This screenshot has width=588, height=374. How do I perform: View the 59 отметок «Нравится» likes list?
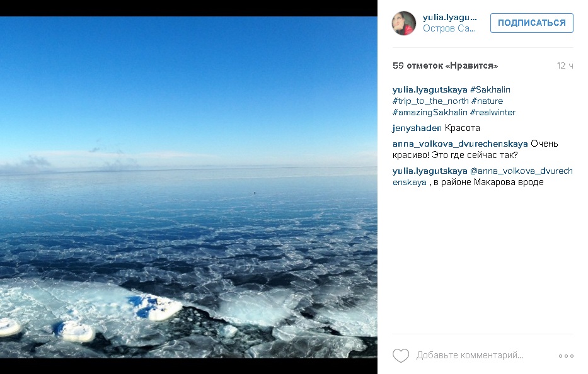tap(445, 65)
